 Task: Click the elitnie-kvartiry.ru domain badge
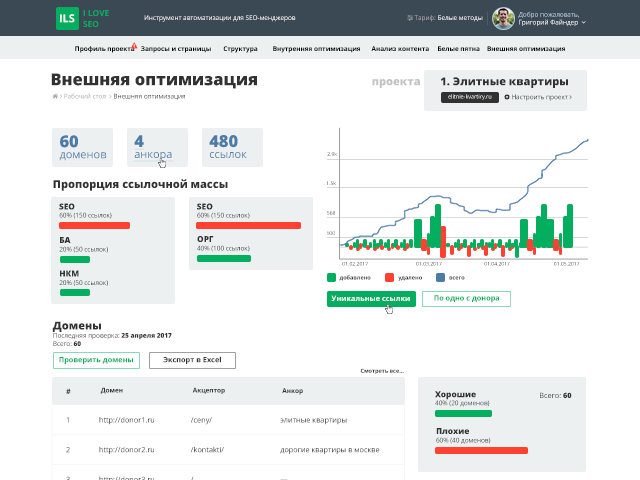[x=470, y=97]
